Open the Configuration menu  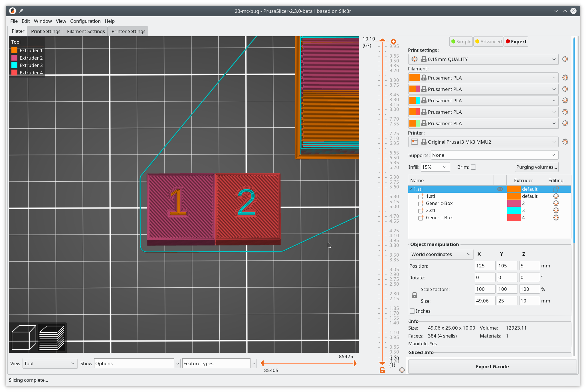[85, 21]
